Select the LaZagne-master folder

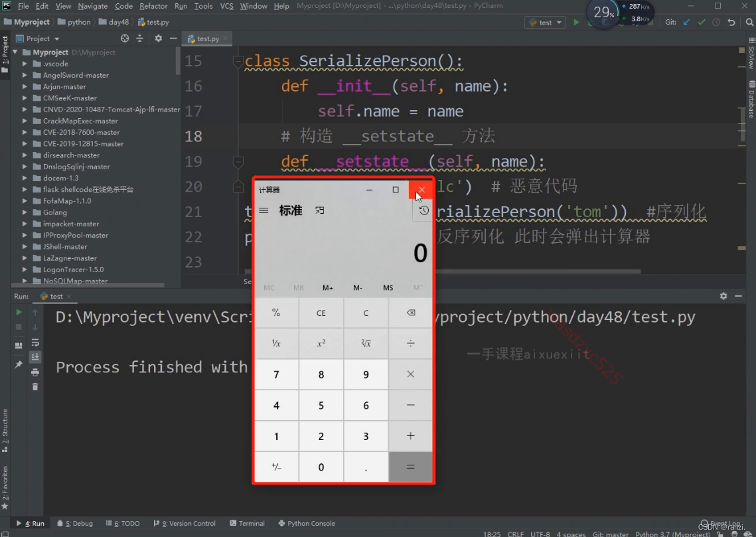click(x=70, y=258)
